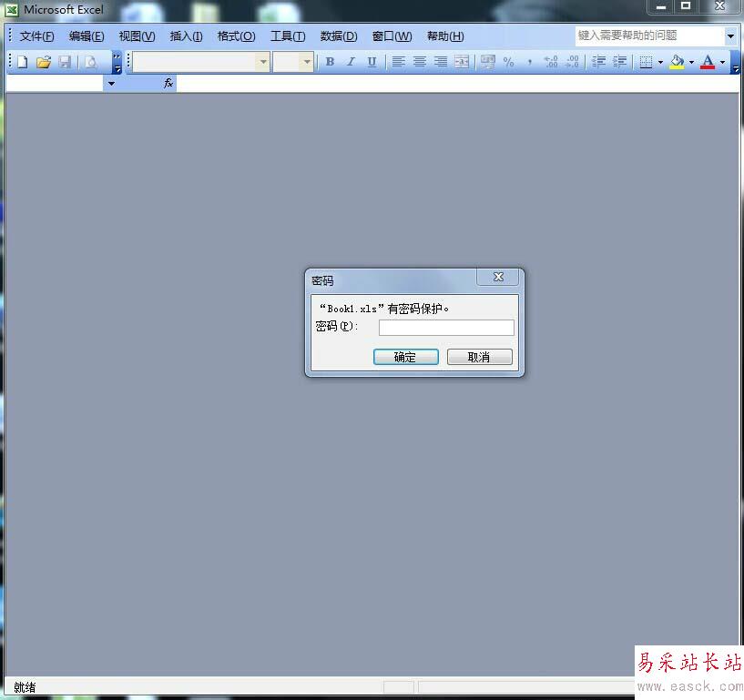Center align text

420,62
